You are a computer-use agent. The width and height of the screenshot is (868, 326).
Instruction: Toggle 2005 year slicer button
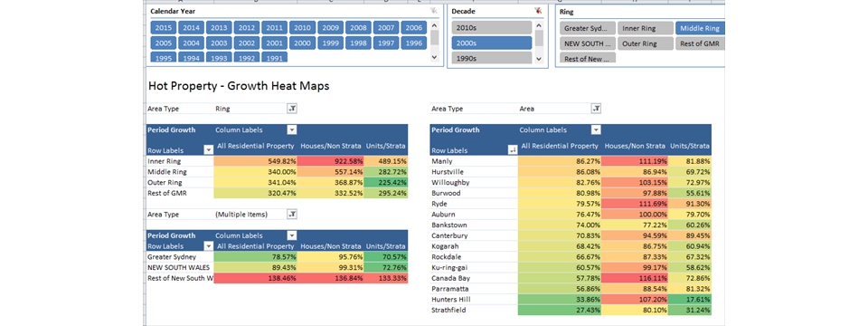pyautogui.click(x=164, y=43)
